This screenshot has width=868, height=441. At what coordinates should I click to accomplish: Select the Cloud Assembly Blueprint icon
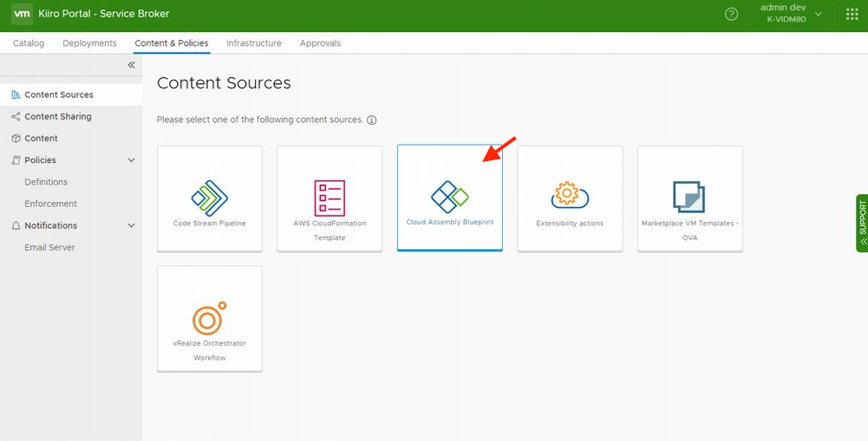pyautogui.click(x=449, y=197)
